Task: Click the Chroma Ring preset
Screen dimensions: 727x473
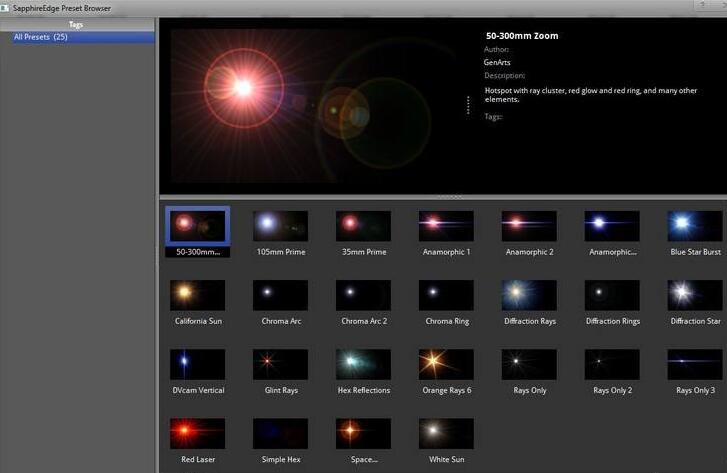Action: [x=446, y=295]
